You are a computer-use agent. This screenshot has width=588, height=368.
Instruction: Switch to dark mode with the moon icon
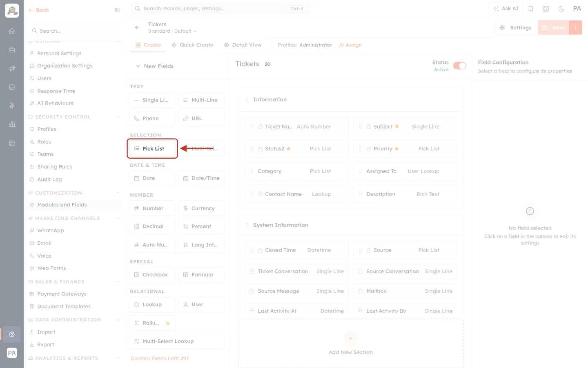(x=561, y=9)
